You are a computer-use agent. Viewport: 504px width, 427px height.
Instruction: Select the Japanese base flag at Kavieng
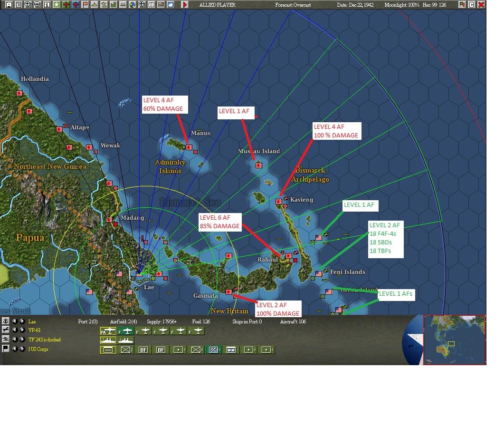(x=279, y=202)
